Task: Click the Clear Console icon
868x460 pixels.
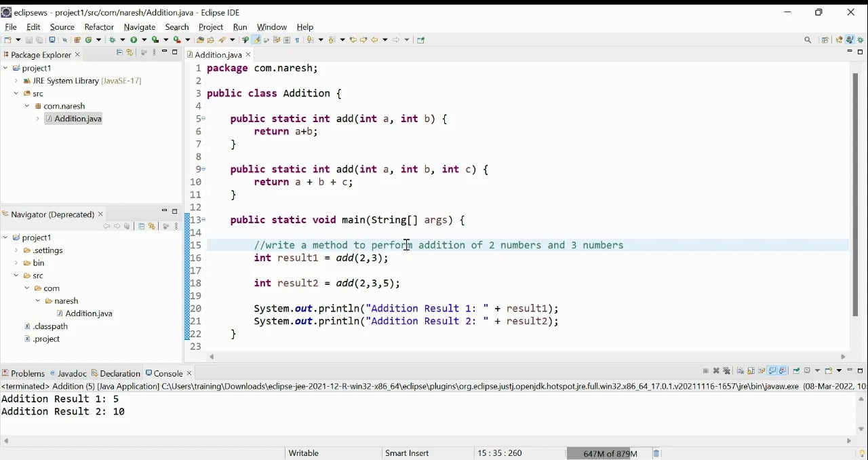Action: click(x=741, y=371)
